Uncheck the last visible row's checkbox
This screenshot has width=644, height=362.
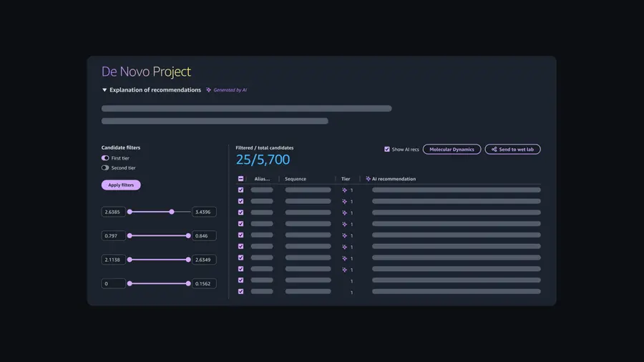coord(240,292)
